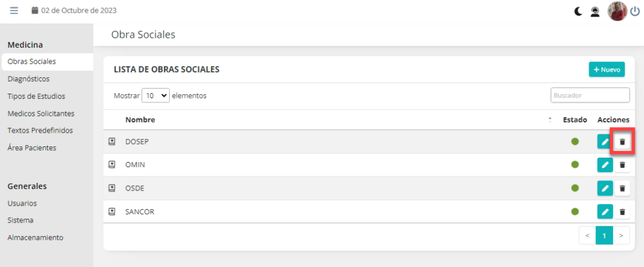644x267 pixels.
Task: Open the Mostrar entries count dropdown
Action: tap(156, 95)
